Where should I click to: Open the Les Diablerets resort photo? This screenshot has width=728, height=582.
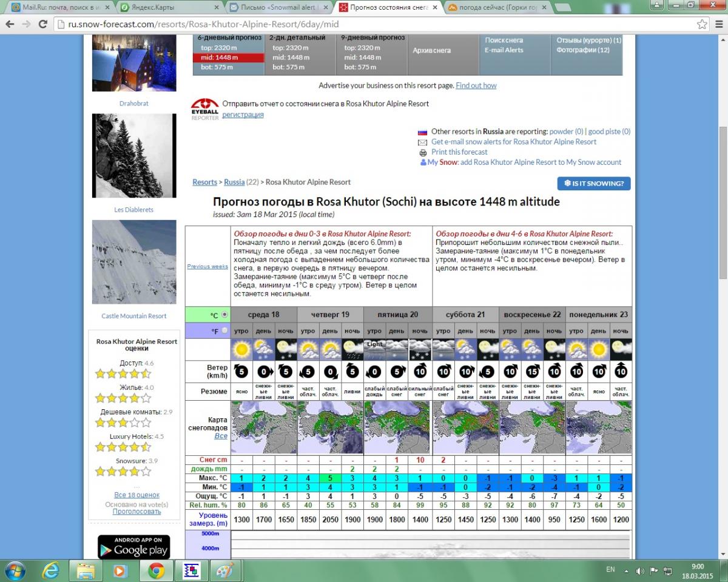point(133,156)
